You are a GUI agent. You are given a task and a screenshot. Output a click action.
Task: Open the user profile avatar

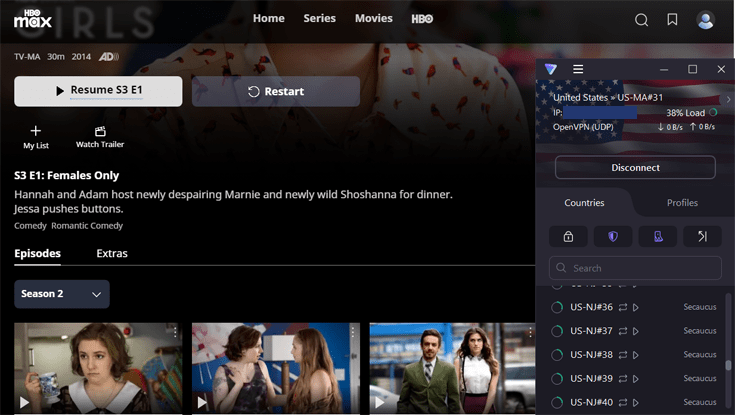pyautogui.click(x=705, y=20)
